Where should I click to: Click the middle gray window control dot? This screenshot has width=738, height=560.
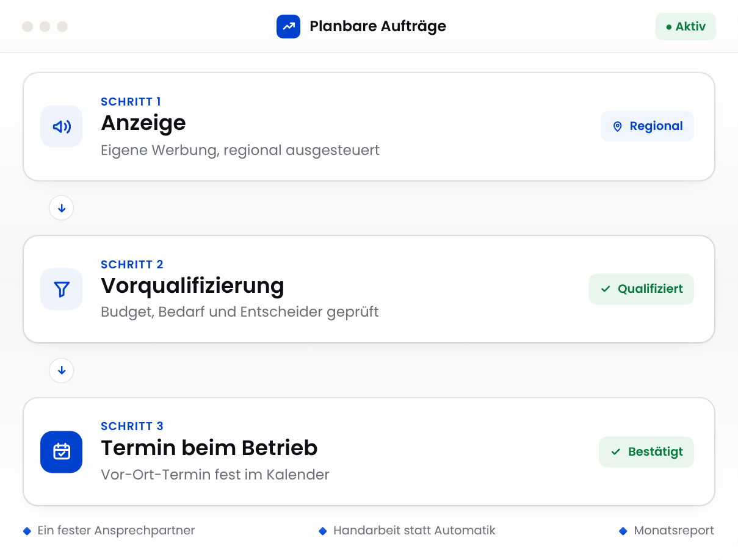pos(45,27)
